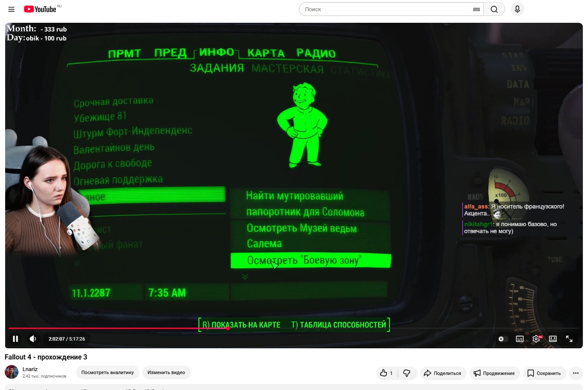
Task: Click the quest Огневая поддержка
Action: click(118, 180)
